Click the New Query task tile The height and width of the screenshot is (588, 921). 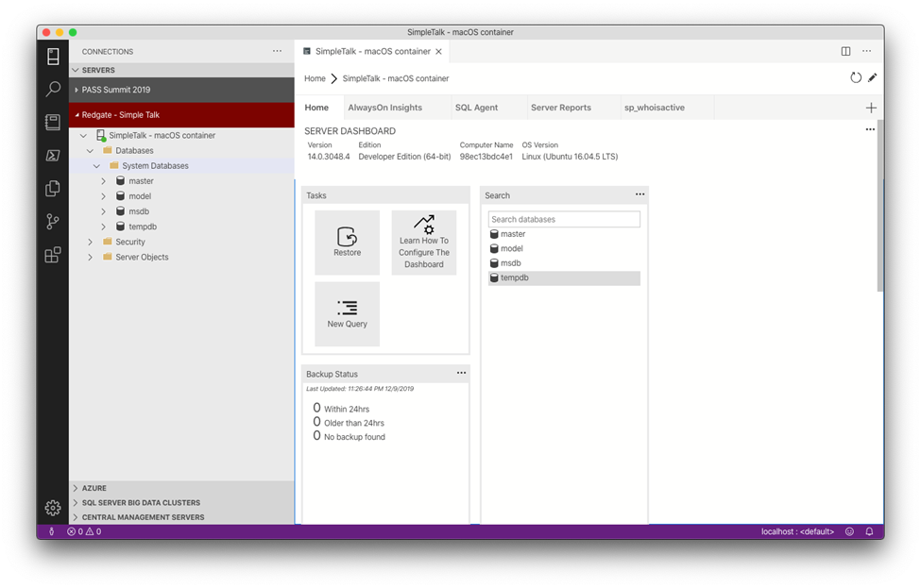tap(347, 314)
